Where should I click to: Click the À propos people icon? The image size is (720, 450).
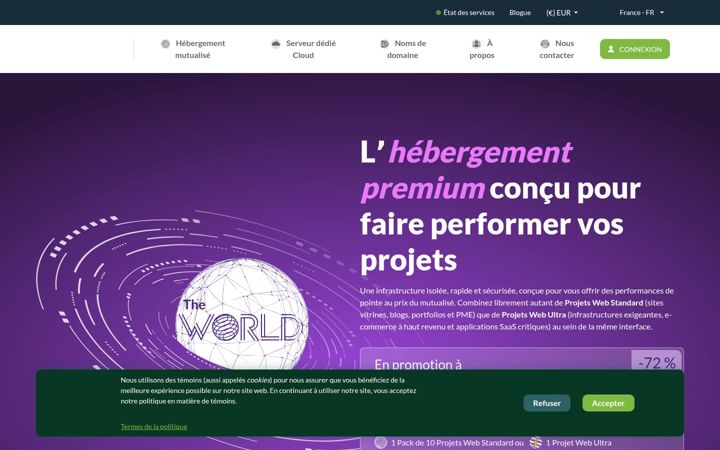(x=476, y=44)
